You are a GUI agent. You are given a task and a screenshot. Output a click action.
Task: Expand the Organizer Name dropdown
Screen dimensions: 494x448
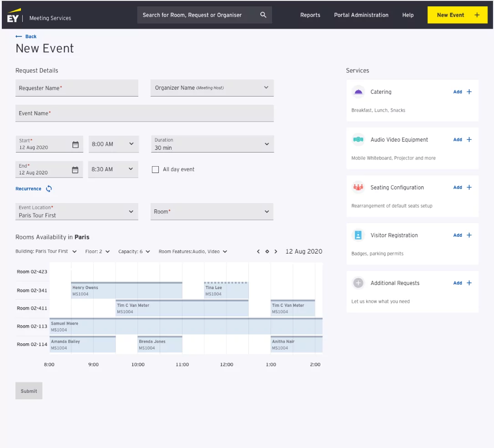pos(266,88)
